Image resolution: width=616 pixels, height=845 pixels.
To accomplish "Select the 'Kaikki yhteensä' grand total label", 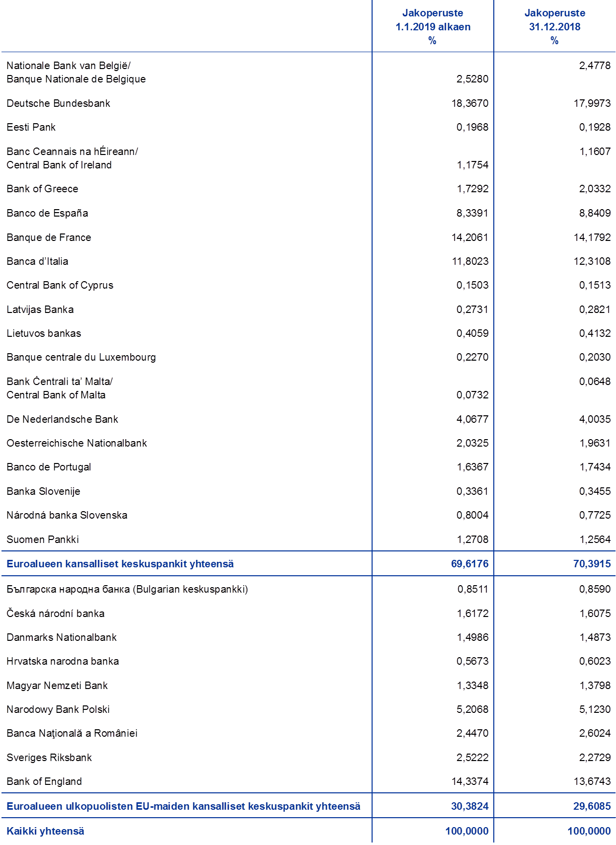I will pos(45,831).
